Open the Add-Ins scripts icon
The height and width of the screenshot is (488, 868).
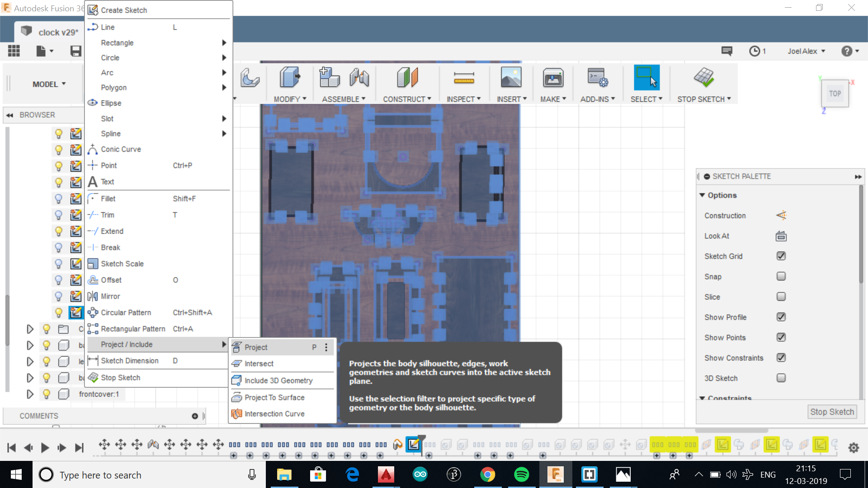pyautogui.click(x=597, y=78)
